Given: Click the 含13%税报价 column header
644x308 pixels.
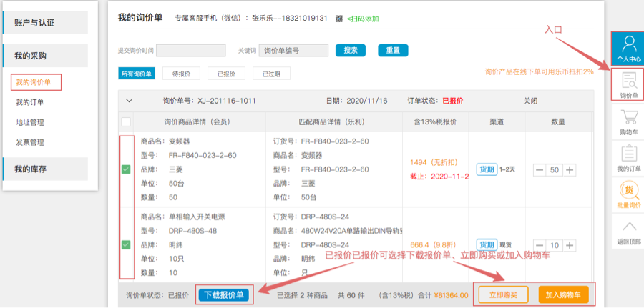Looking at the screenshot, I should click(435, 121).
